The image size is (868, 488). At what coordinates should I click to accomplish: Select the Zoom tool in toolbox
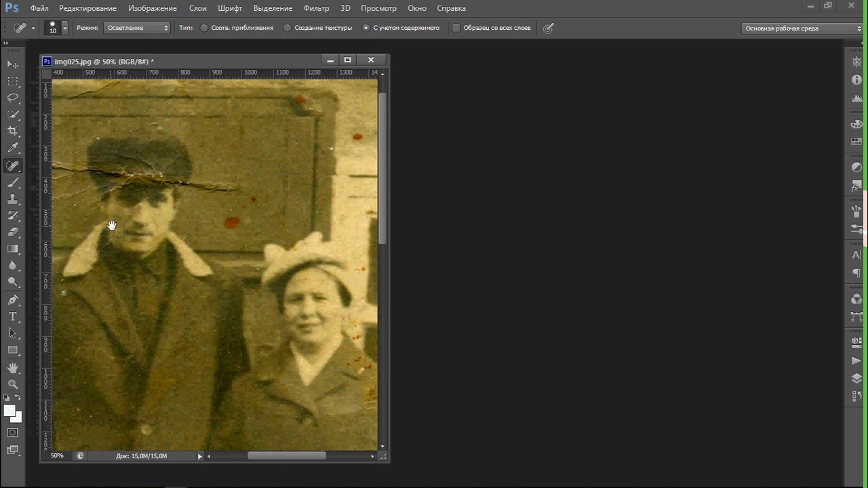pos(13,384)
